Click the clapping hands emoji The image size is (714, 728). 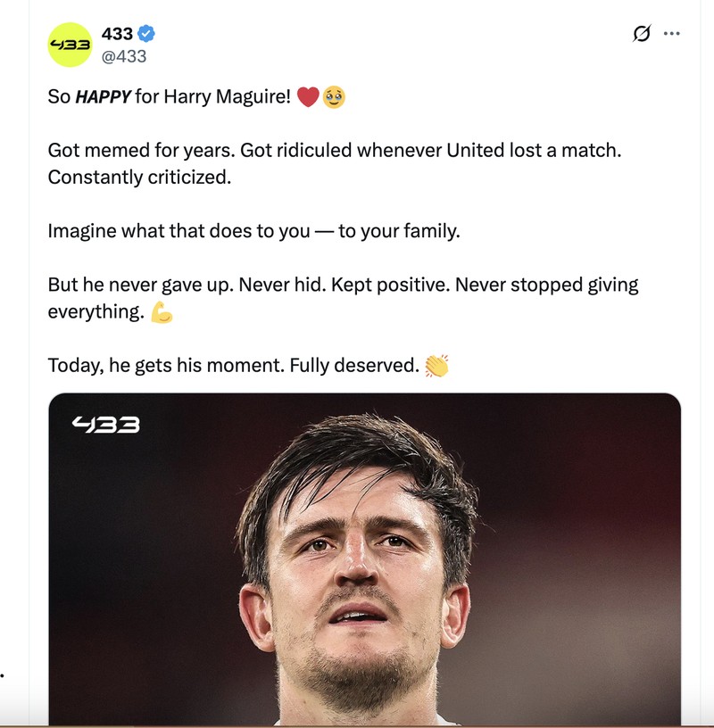[436, 365]
